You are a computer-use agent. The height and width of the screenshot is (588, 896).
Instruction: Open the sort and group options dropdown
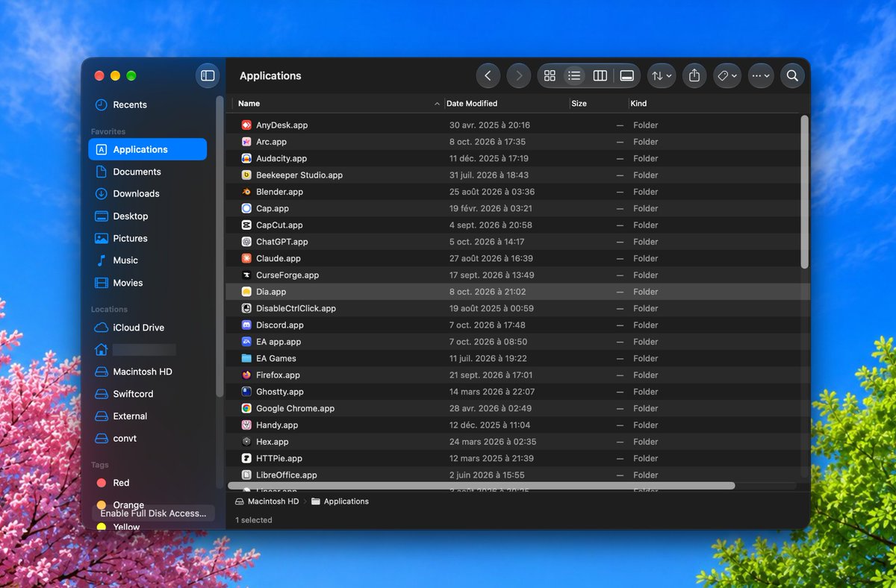tap(662, 75)
